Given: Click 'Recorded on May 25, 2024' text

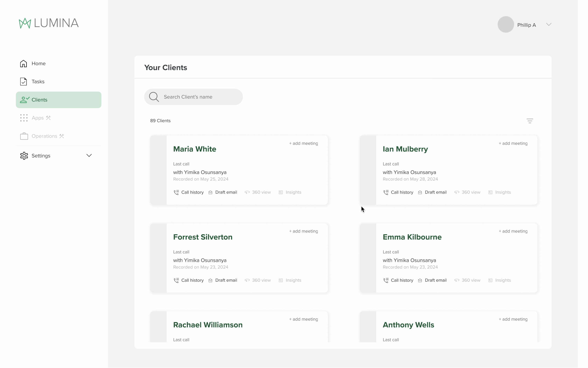Looking at the screenshot, I should point(201,179).
